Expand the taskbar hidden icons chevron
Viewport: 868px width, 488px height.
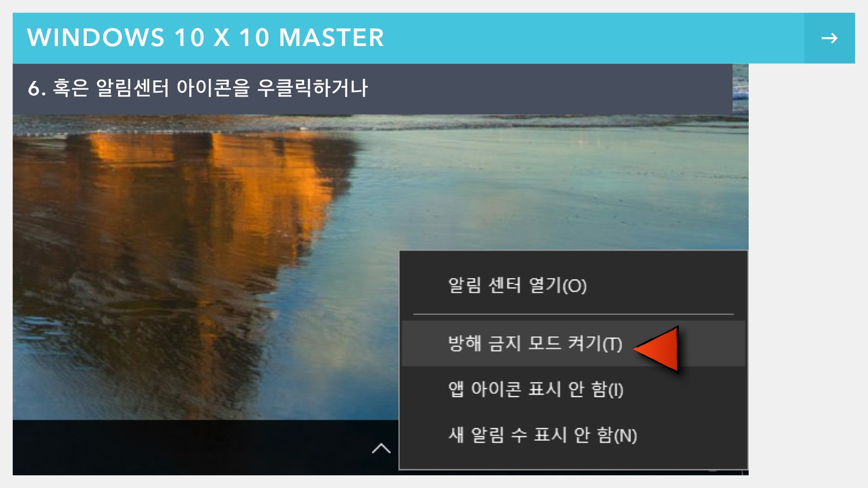381,448
